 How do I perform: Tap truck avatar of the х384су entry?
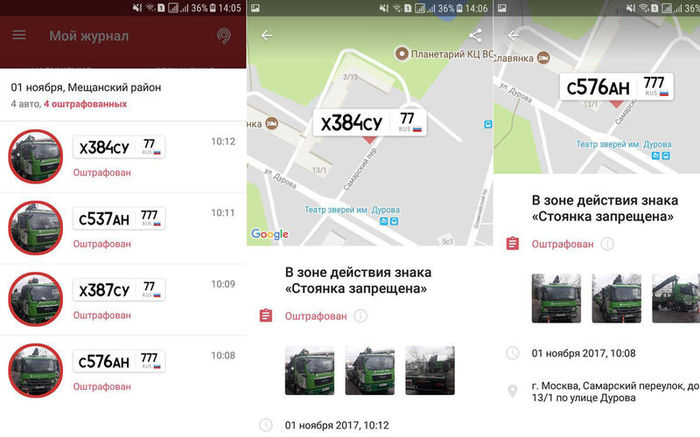tap(36, 157)
